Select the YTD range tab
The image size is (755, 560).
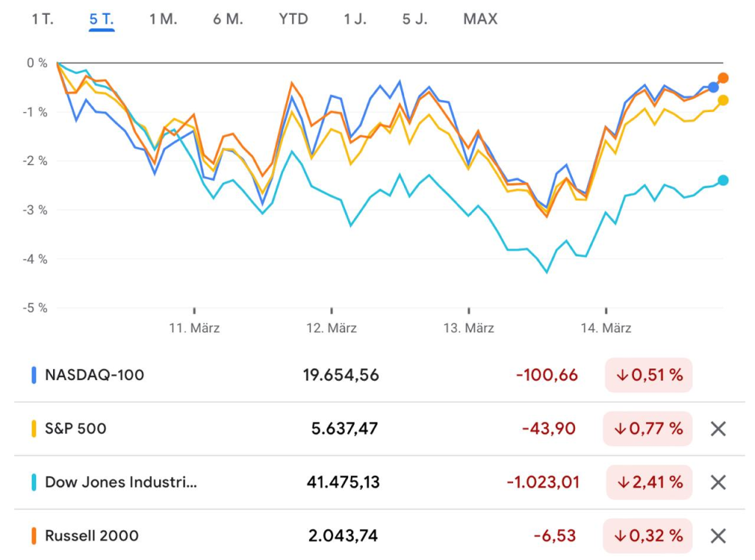293,19
